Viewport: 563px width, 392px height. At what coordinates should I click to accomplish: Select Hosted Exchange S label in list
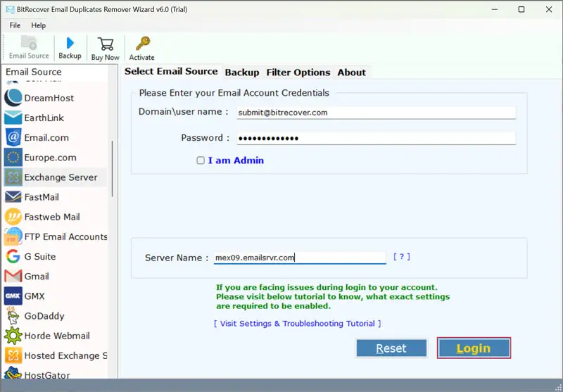tap(66, 355)
